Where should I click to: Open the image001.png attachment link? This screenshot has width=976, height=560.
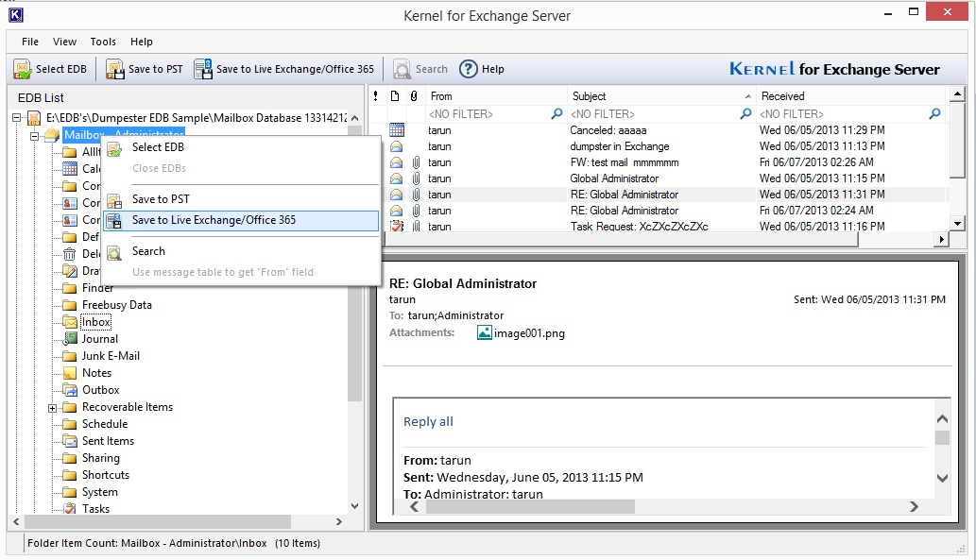point(529,333)
